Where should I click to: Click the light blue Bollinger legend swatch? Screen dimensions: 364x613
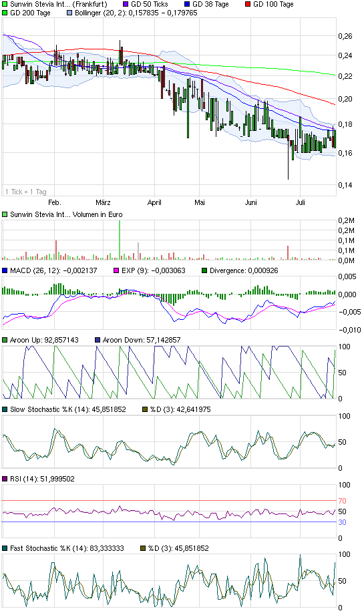69,13
